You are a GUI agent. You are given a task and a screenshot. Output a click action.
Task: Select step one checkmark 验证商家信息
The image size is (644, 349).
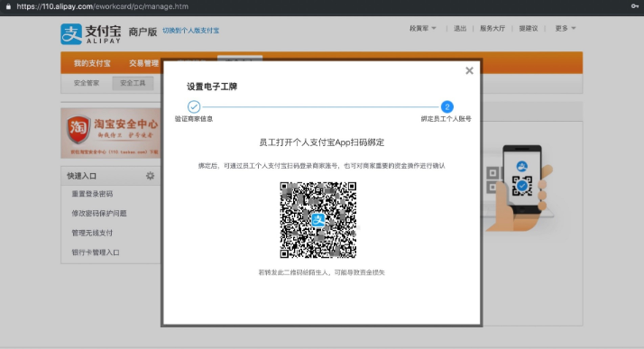click(x=194, y=106)
